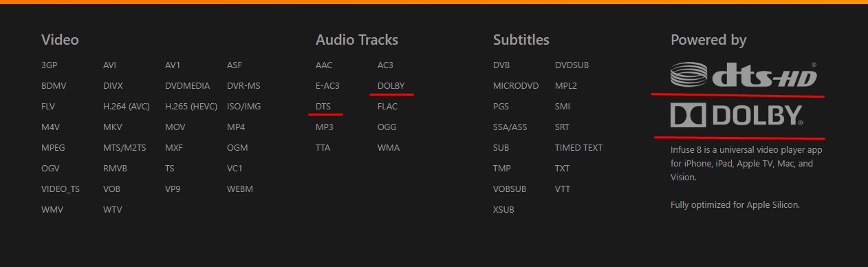Select the ISO/IMG format
Viewport: 868px width, 267px height.
coord(244,107)
